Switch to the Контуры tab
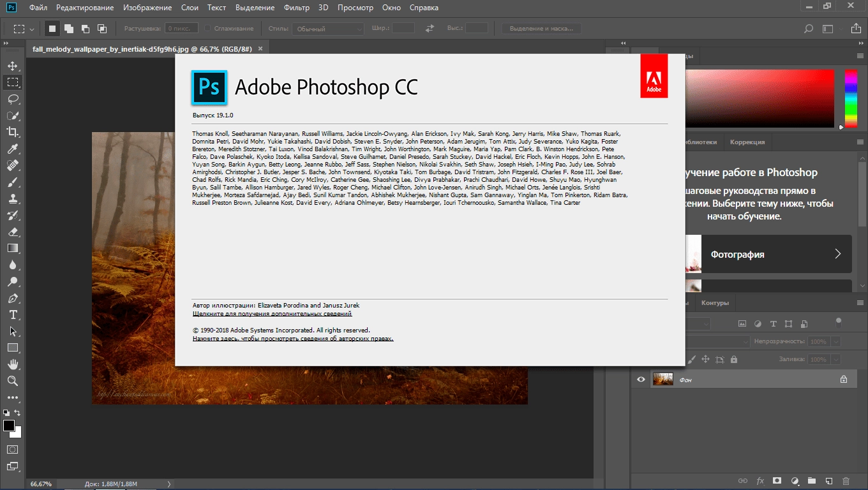The image size is (868, 490). (715, 303)
